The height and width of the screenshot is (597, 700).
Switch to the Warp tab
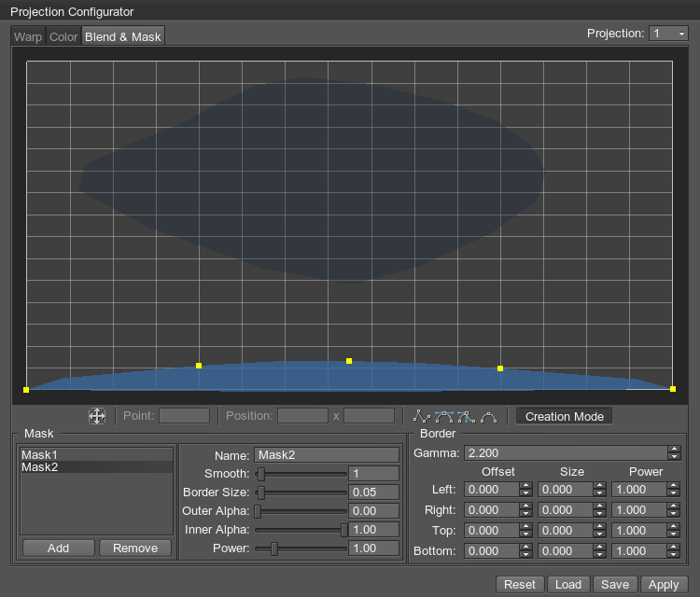pos(28,37)
